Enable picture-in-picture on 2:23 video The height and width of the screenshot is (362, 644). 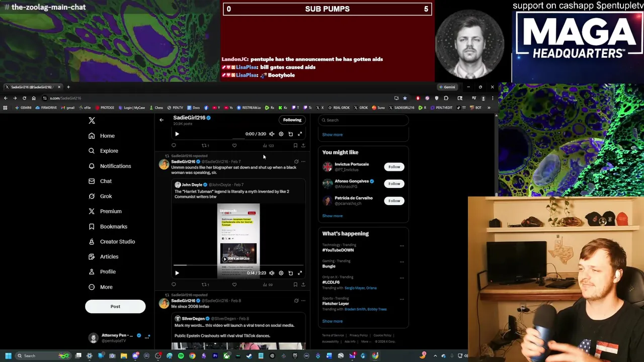pos(290,273)
